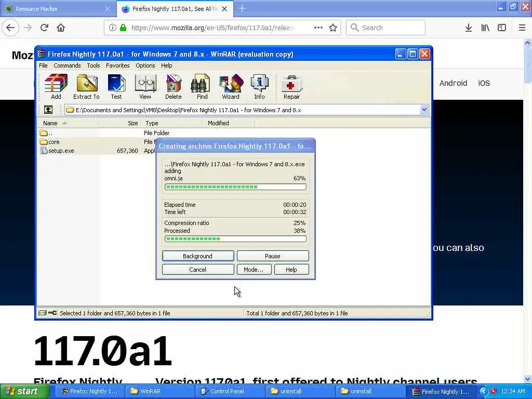Open the Firefox library icon

click(485, 28)
